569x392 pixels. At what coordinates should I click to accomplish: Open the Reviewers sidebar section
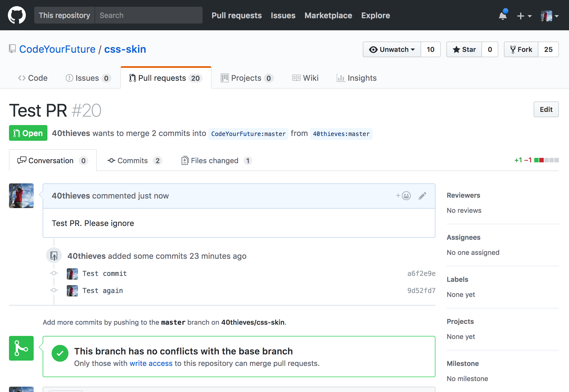point(464,195)
